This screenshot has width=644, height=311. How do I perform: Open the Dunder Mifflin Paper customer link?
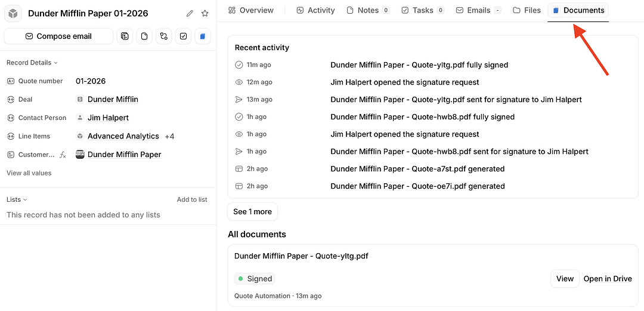coord(125,155)
